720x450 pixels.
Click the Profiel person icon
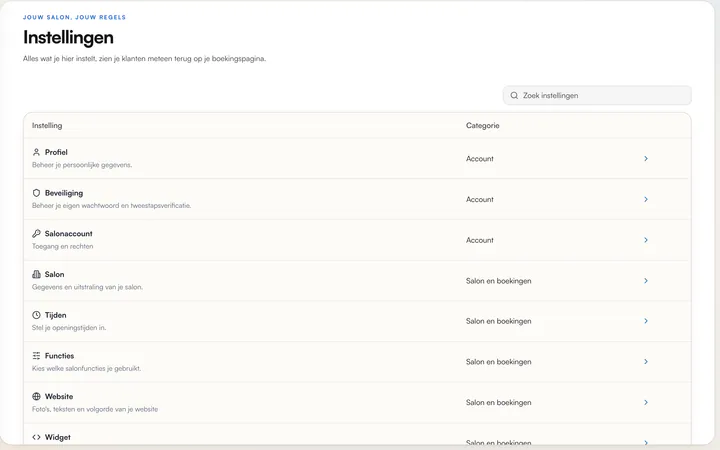point(36,152)
